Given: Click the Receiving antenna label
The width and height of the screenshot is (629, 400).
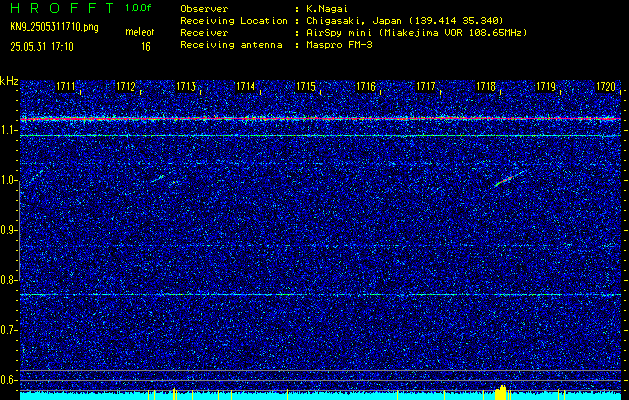Looking at the screenshot, I should 231,45.
